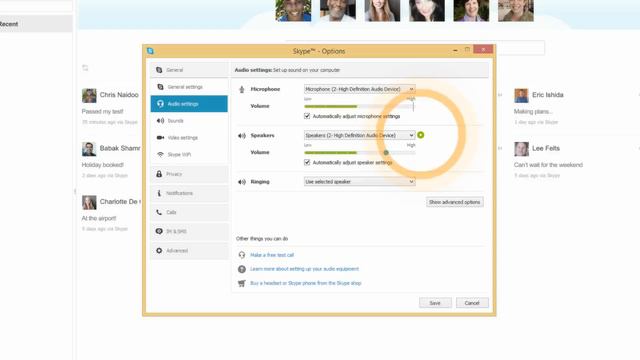Image resolution: width=640 pixels, height=360 pixels.
Task: Click the Chris Naidoo contact name
Action: click(119, 95)
